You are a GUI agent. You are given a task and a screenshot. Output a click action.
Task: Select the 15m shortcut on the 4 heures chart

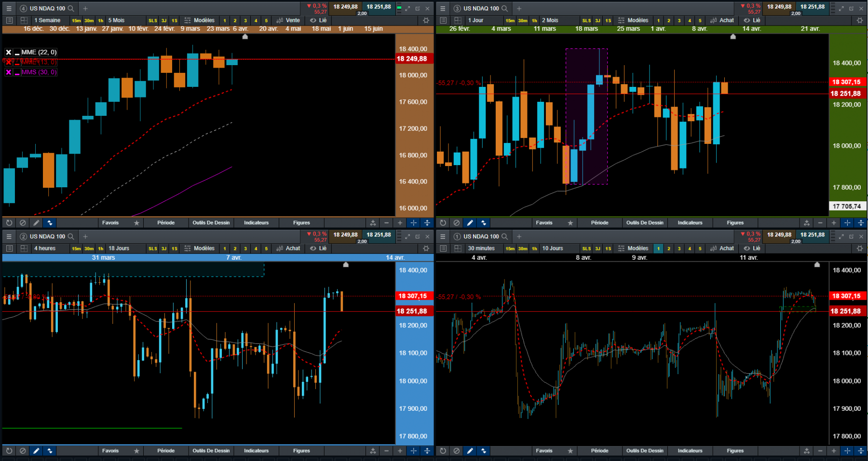pyautogui.click(x=76, y=248)
